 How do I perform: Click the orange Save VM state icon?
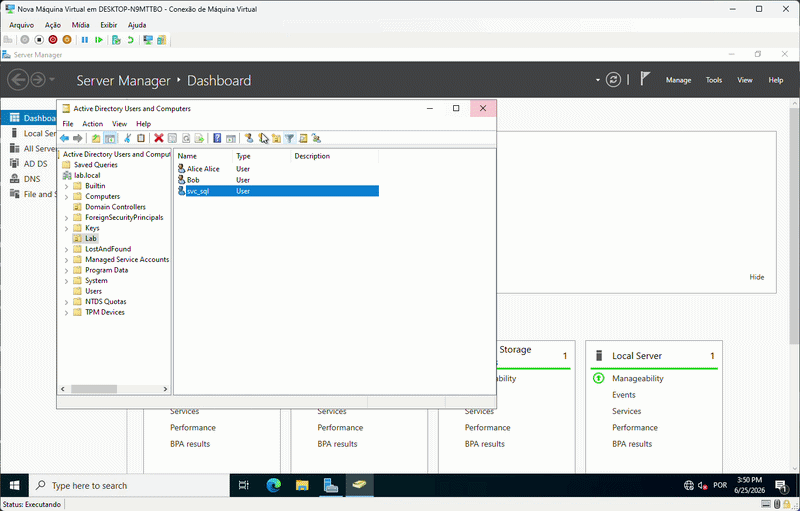[67, 40]
